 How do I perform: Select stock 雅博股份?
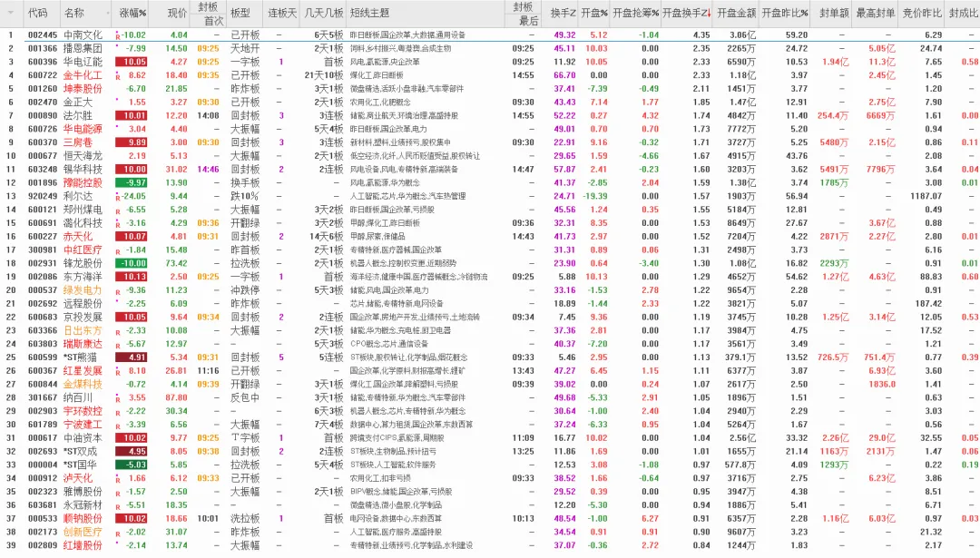pos(83,492)
